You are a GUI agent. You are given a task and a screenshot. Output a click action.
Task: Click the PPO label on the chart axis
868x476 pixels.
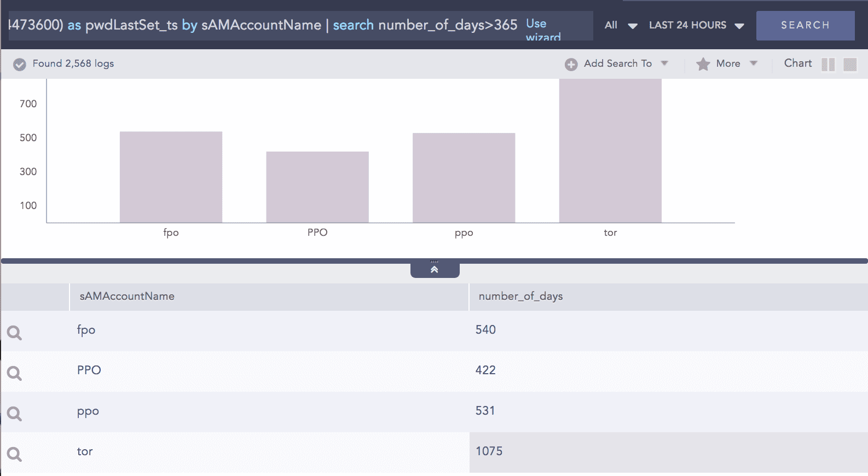[x=317, y=232]
